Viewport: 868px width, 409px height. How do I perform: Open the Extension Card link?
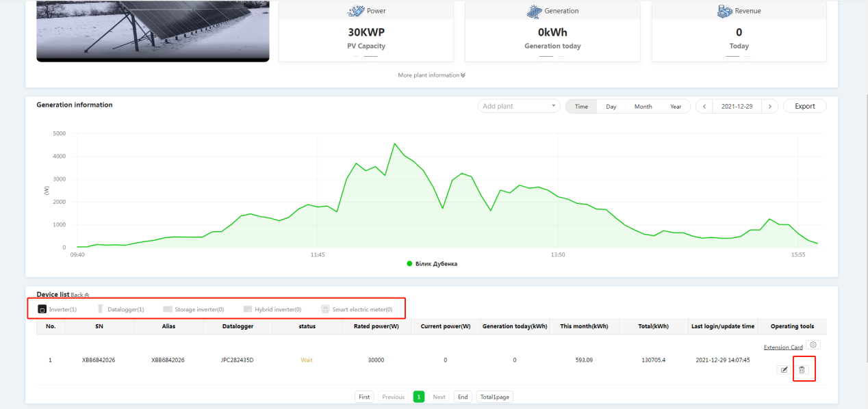tap(783, 347)
